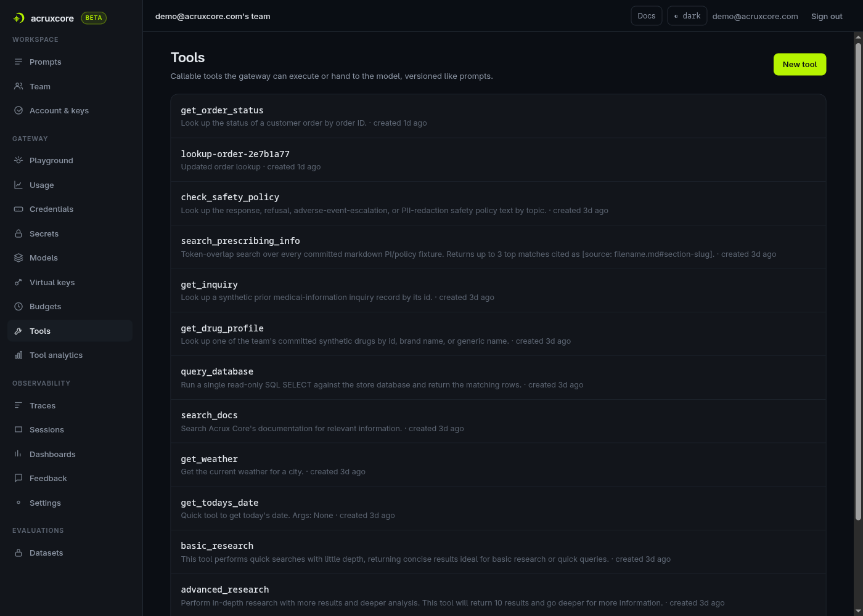Select the active Tools sidebar item
863x616 pixels.
70,331
